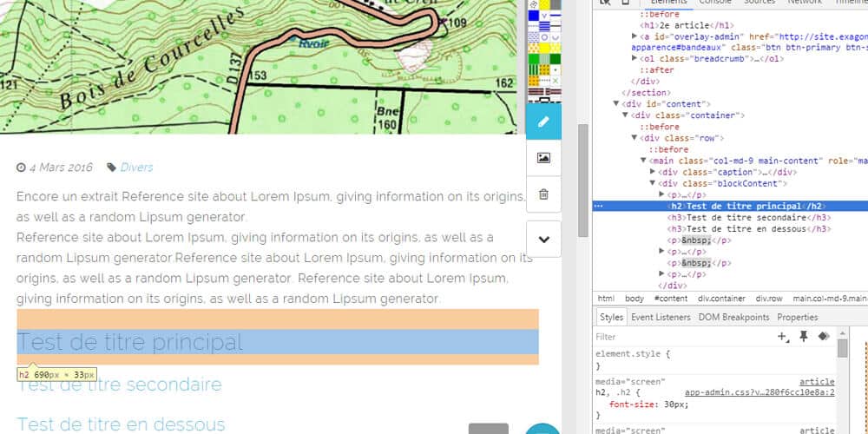The image size is (868, 434).
Task: Select html in the DOM breadcrumb
Action: (x=606, y=299)
